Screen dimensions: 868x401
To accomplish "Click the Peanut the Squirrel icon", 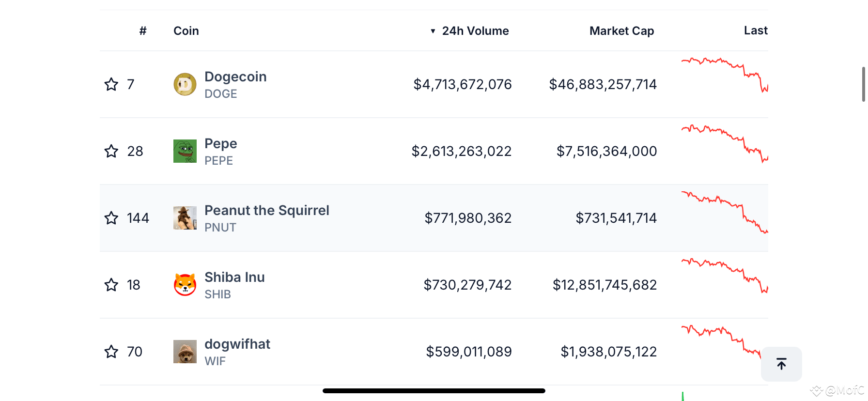I will point(185,218).
